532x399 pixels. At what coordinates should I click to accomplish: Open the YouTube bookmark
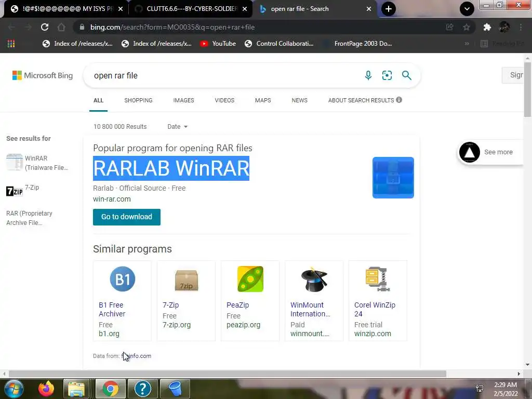[218, 44]
